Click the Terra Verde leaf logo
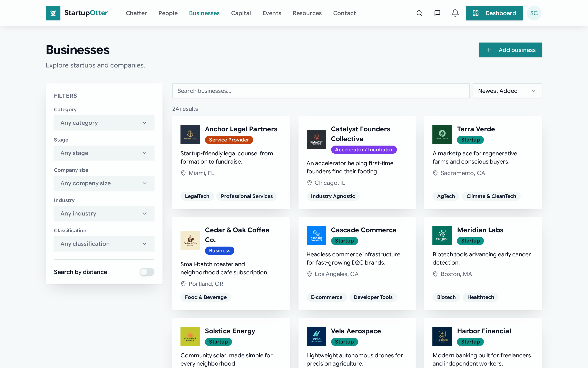 pyautogui.click(x=442, y=135)
